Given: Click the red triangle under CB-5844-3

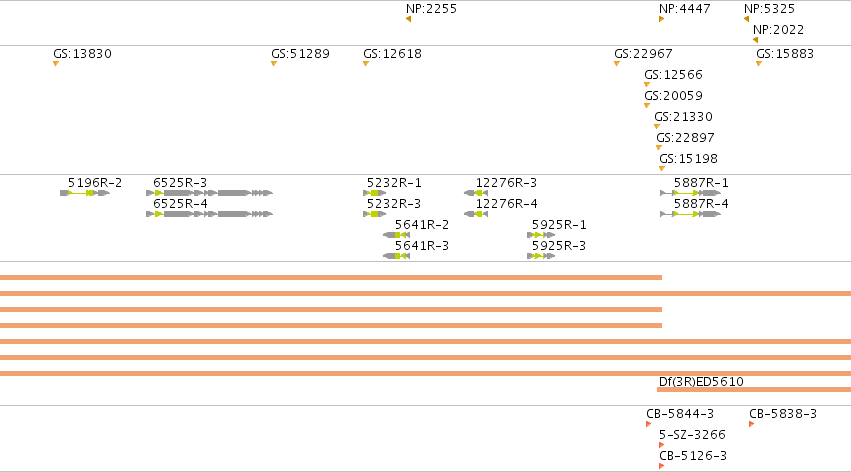Looking at the screenshot, I should (649, 424).
